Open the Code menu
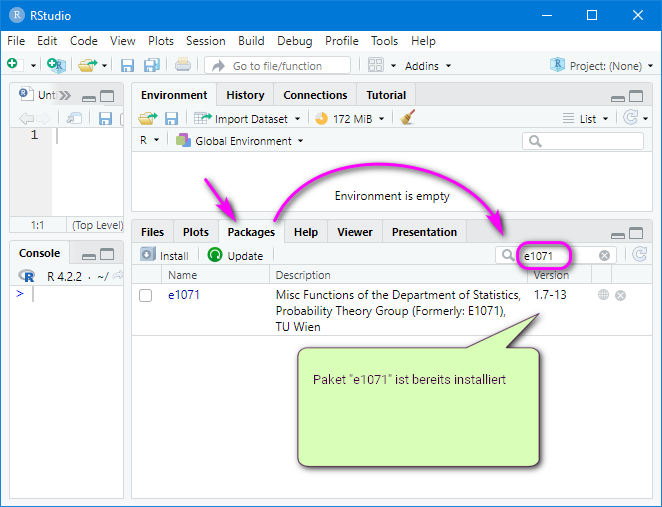Screen dimensions: 662x507 (x=84, y=41)
